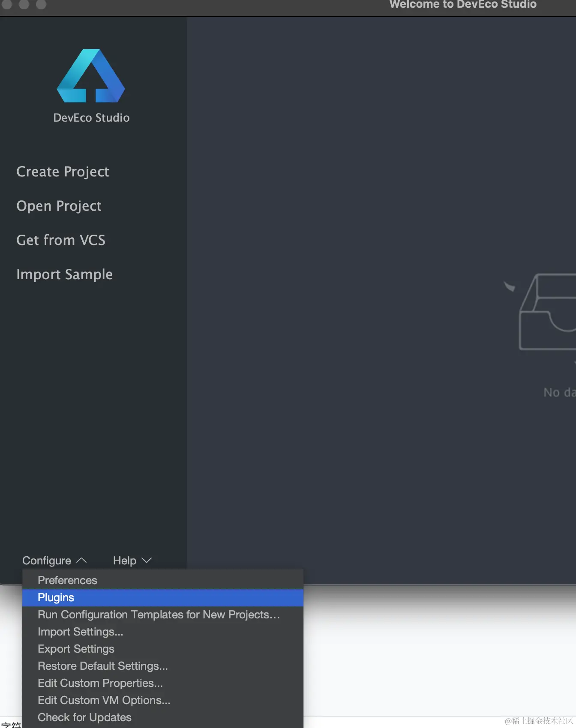Select Plugins menu entry
Screen dimensions: 576x728
[x=163, y=597]
